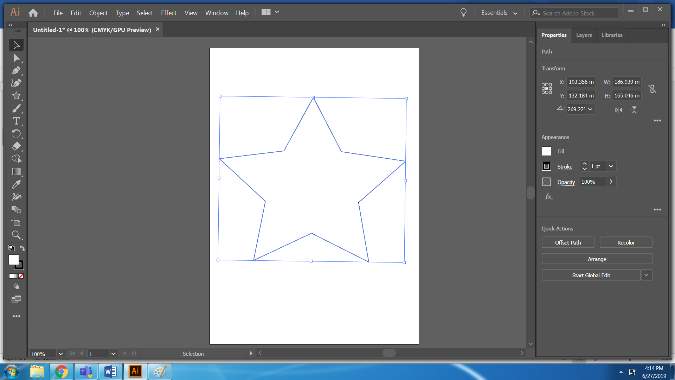This screenshot has width=675, height=380.
Task: Select the Pen tool
Action: coord(16,70)
